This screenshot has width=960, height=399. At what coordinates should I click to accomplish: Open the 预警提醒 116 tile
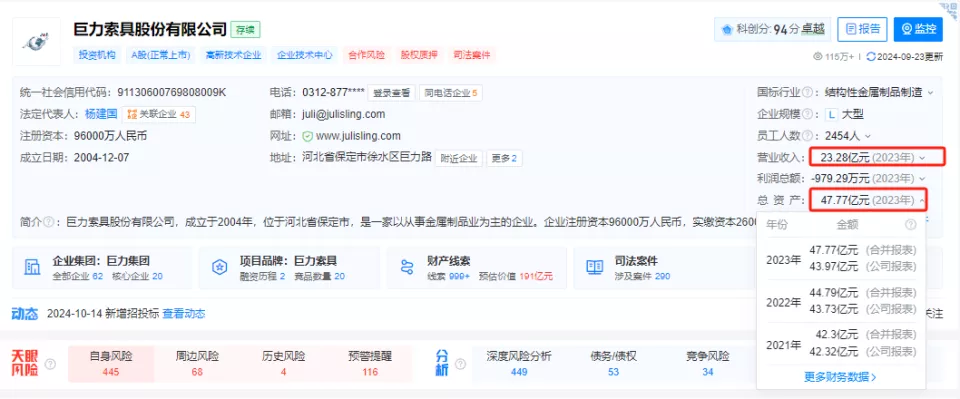tap(370, 364)
